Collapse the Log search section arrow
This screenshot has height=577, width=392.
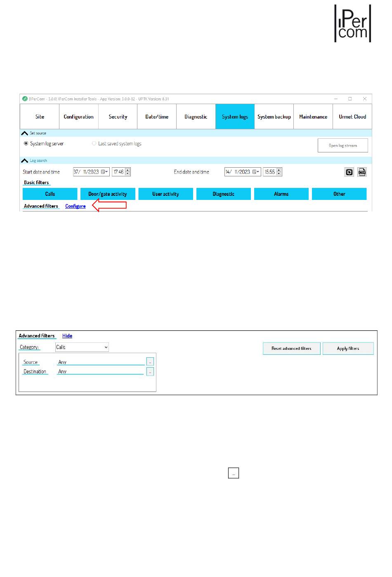point(25,161)
